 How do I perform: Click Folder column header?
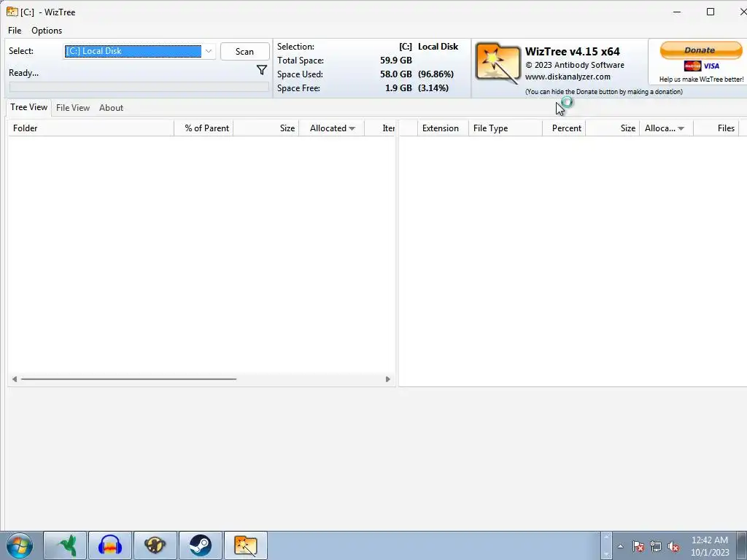(91, 128)
